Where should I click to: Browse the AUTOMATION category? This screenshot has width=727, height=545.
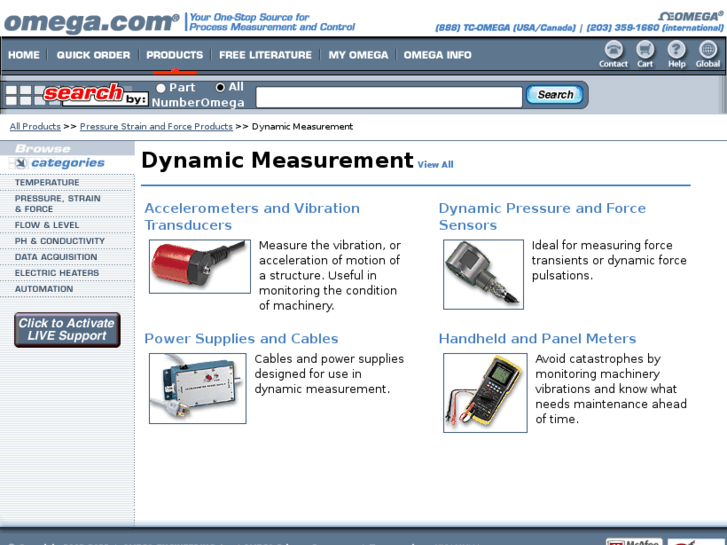click(x=44, y=289)
